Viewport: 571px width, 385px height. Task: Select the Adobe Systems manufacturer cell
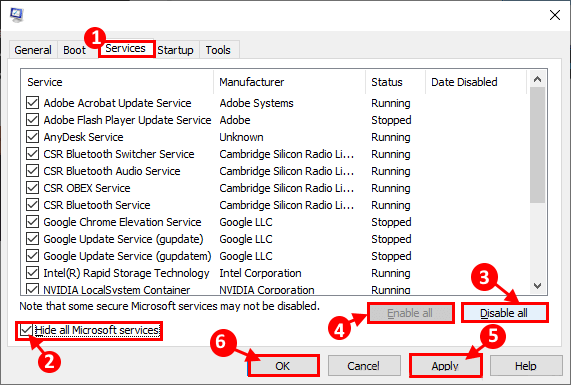point(256,103)
